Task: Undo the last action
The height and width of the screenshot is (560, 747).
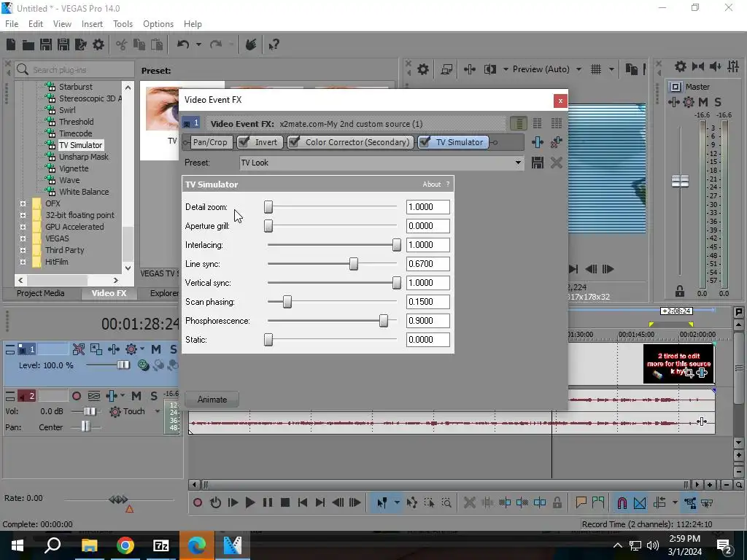Action: point(183,44)
